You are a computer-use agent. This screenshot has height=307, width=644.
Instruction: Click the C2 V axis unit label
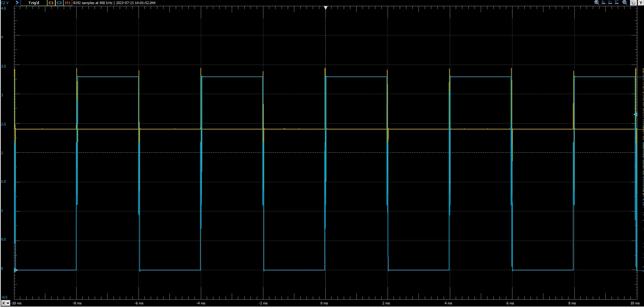pos(5,3)
